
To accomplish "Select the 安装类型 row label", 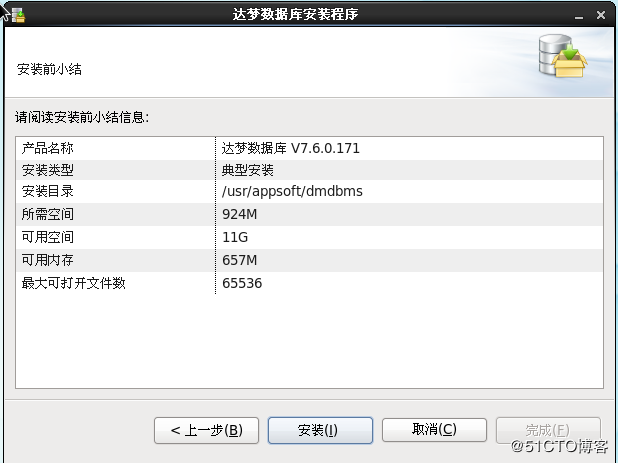I will pyautogui.click(x=48, y=170).
